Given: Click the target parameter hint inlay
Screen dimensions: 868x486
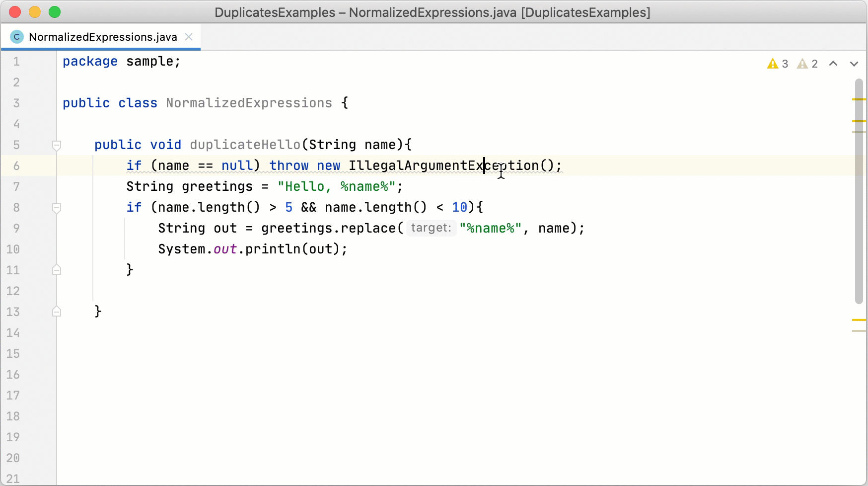Looking at the screenshot, I should 431,228.
